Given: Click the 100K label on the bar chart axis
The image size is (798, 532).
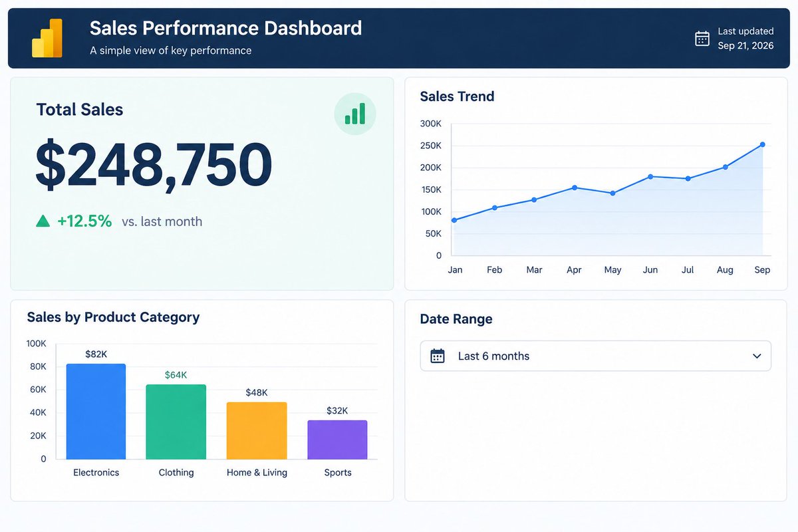Looking at the screenshot, I should click(x=37, y=344).
